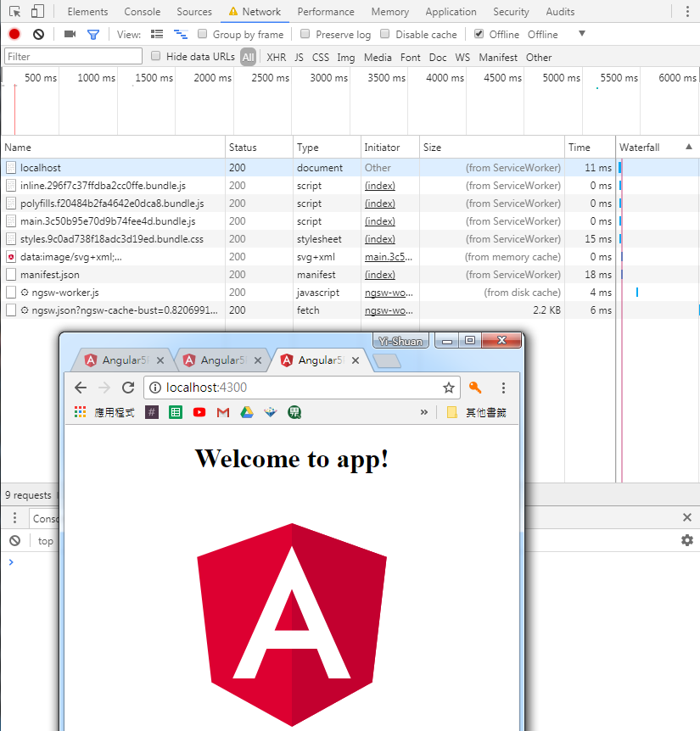Close the bottom drawer with the X

[687, 517]
